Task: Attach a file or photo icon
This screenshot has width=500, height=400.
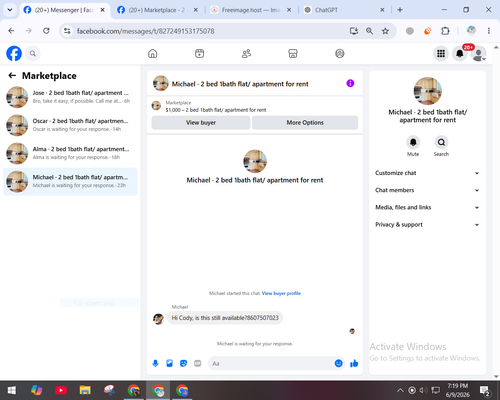Action: point(169,363)
